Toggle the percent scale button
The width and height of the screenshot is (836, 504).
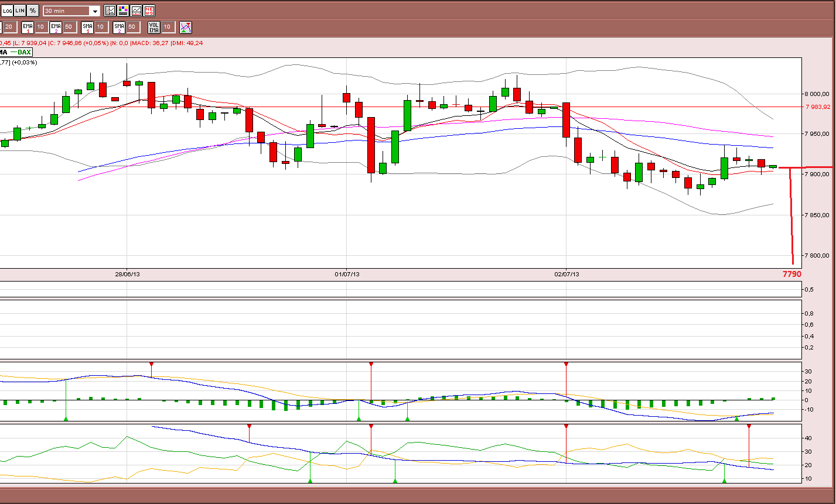(x=33, y=11)
